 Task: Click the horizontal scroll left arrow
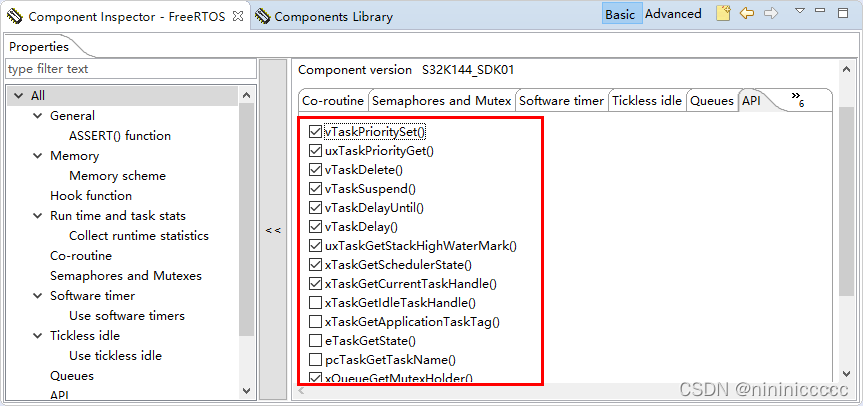click(301, 391)
